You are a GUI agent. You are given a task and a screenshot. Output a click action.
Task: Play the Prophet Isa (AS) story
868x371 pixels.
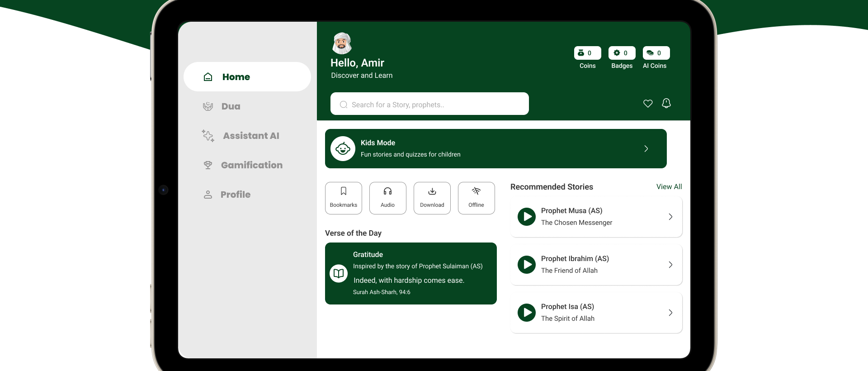(527, 313)
